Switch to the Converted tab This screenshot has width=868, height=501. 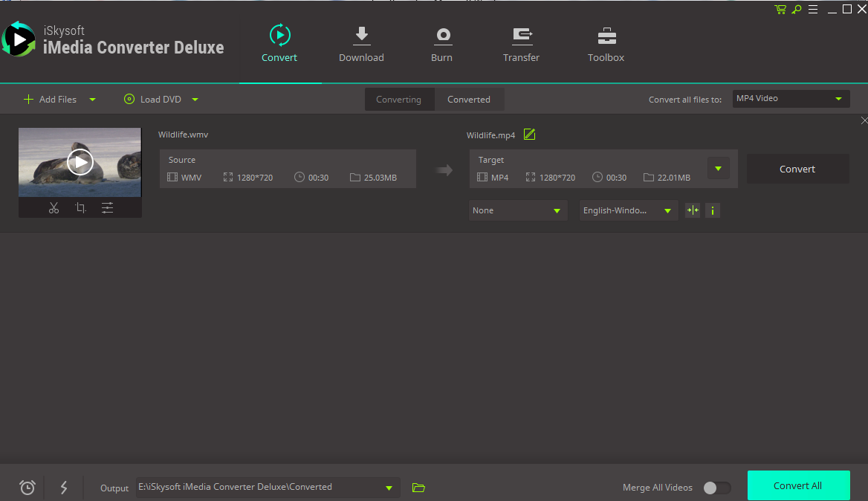[469, 99]
